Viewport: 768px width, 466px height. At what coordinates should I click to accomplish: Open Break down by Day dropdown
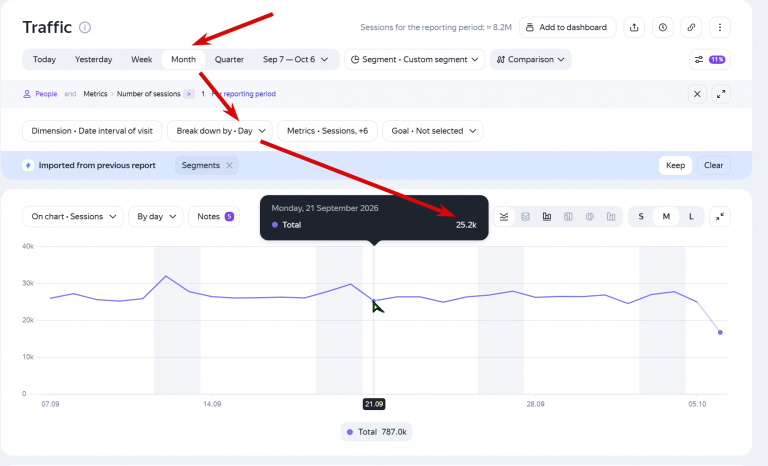tap(220, 131)
